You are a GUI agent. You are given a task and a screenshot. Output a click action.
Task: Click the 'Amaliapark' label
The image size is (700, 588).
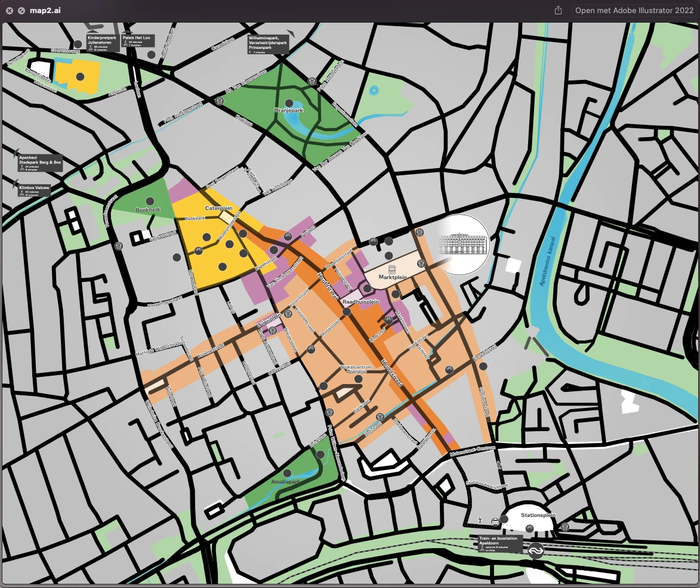285,482
